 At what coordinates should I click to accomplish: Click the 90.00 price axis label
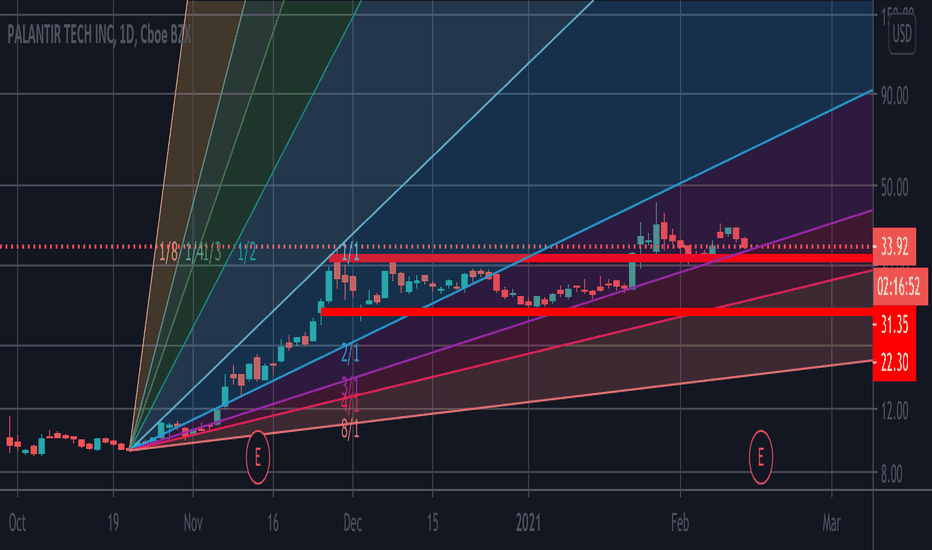point(895,96)
